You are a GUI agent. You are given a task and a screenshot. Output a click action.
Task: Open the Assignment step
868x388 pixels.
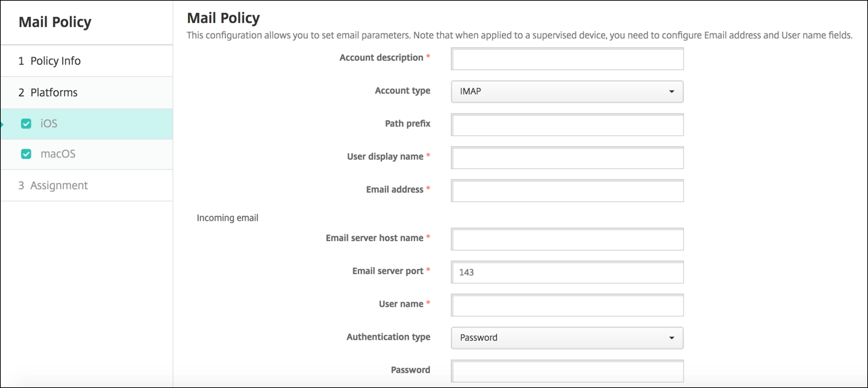(59, 185)
